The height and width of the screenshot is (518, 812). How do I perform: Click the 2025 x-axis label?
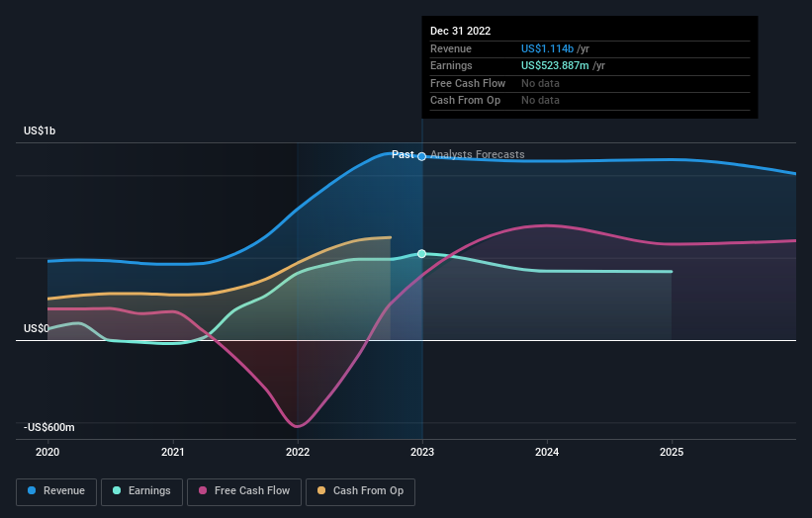[672, 453]
